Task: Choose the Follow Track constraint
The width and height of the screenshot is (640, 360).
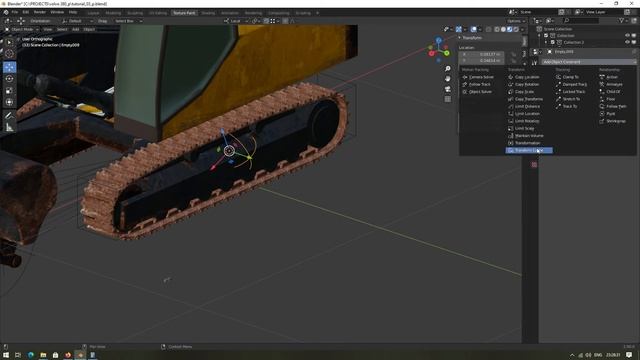Action: [477, 84]
